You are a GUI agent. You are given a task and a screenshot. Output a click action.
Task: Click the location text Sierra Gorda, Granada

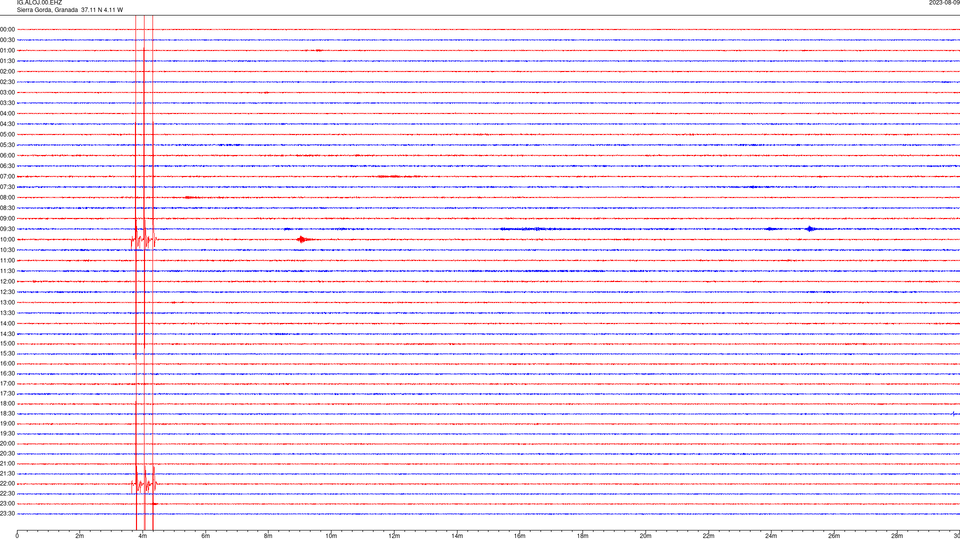coord(47,10)
